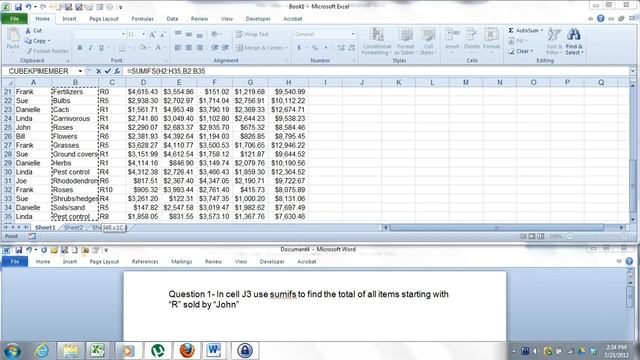Click the Word taskbar icon

coord(214,351)
